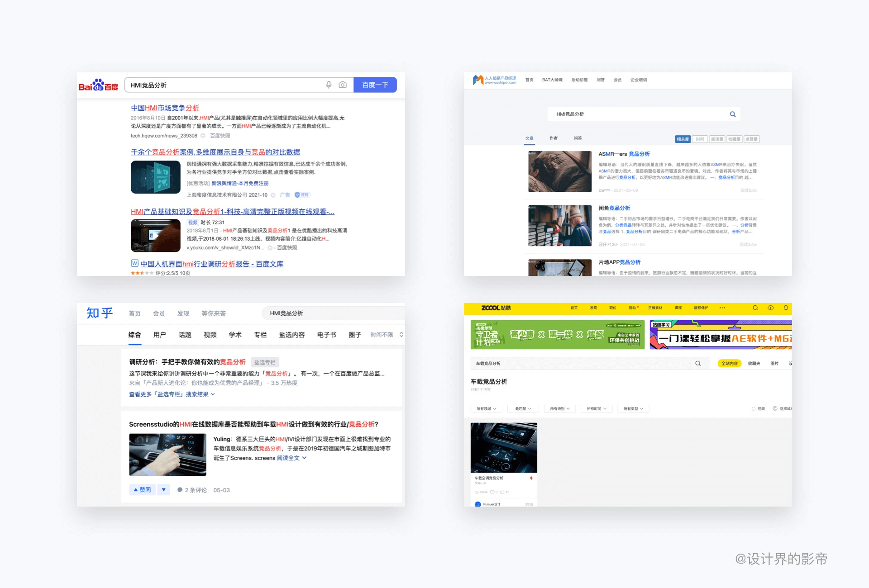Open 闲鱼竞品分析 article title
The width and height of the screenshot is (869, 588).
[x=614, y=208]
